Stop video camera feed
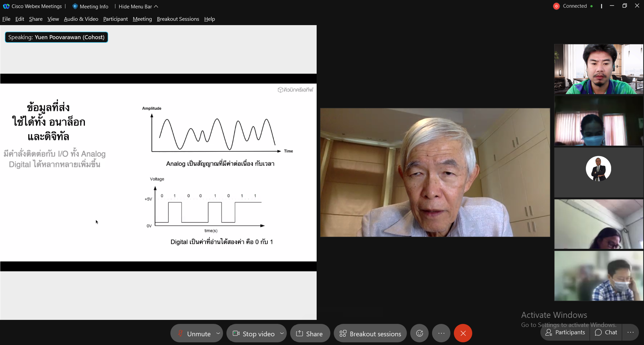This screenshot has width=644, height=345. point(254,334)
